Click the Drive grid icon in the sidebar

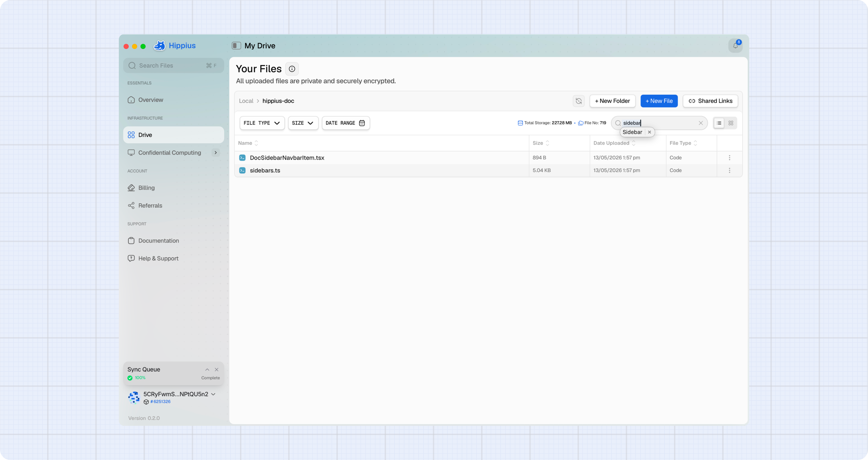131,135
